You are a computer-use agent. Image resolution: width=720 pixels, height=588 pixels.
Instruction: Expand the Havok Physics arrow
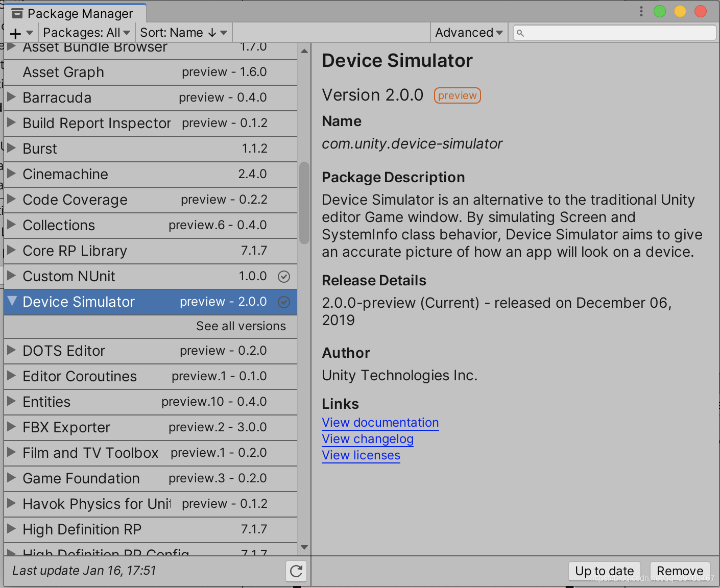pyautogui.click(x=11, y=503)
